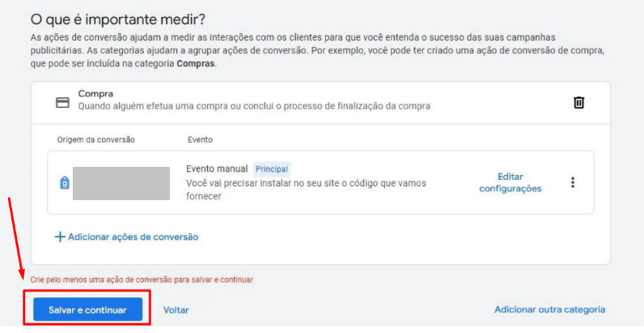Screen dimensions: 644x333
Task: Open the three-dot more options menu
Action: 573,182
